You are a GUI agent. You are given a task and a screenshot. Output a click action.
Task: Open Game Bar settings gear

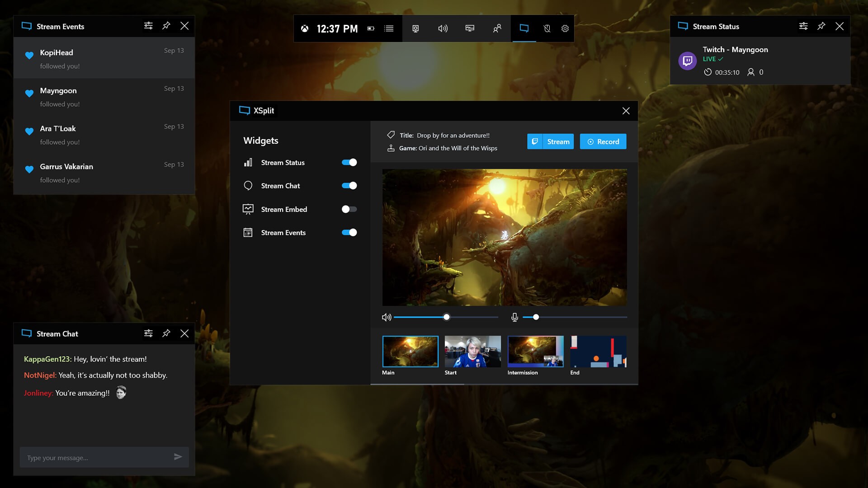point(565,28)
